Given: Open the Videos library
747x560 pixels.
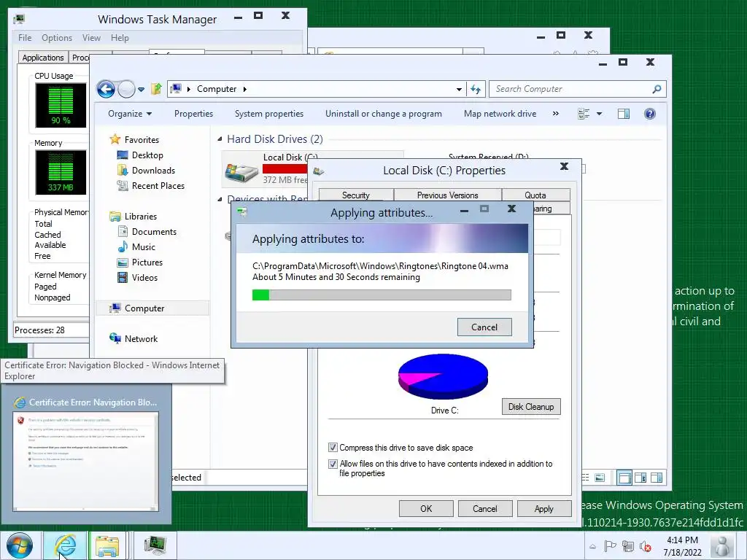Looking at the screenshot, I should (x=144, y=278).
